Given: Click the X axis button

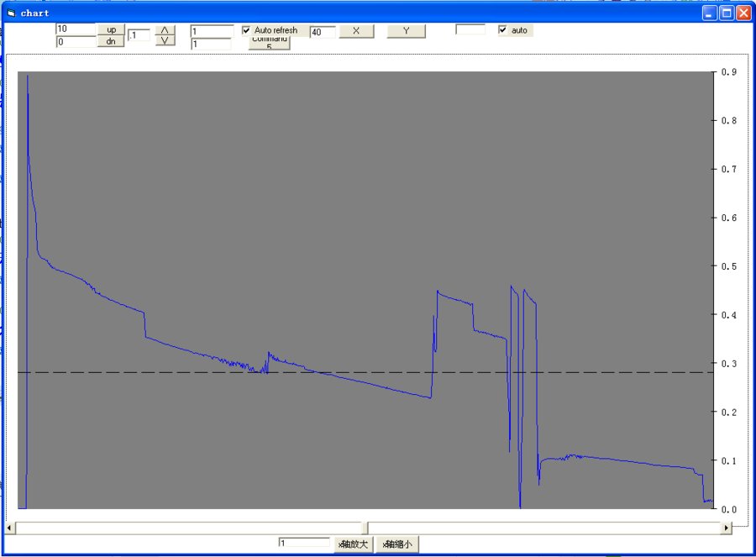Looking at the screenshot, I should coord(356,31).
